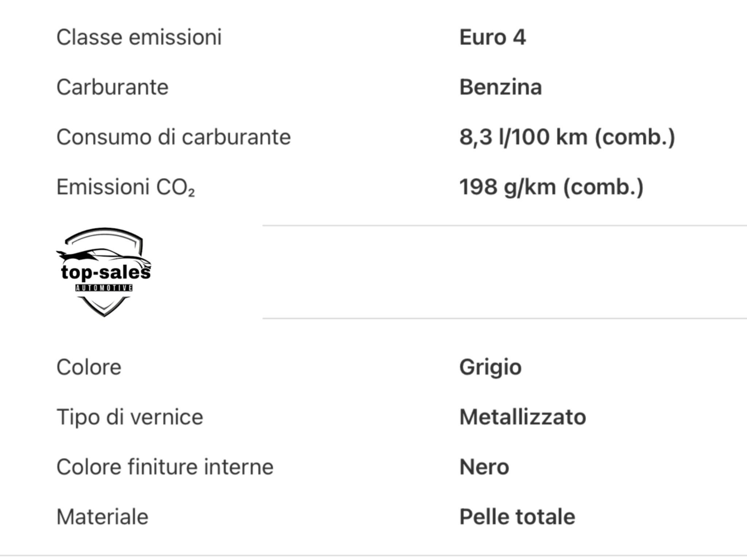The image size is (747, 560).
Task: Click the 'top-sales' text in the dealer logo
Action: coord(105,272)
